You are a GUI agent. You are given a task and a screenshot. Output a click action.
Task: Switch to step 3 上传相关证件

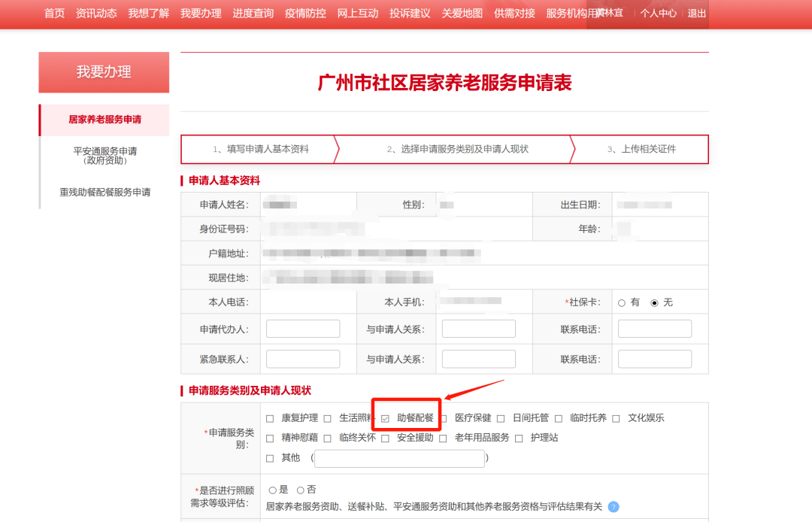pyautogui.click(x=641, y=149)
